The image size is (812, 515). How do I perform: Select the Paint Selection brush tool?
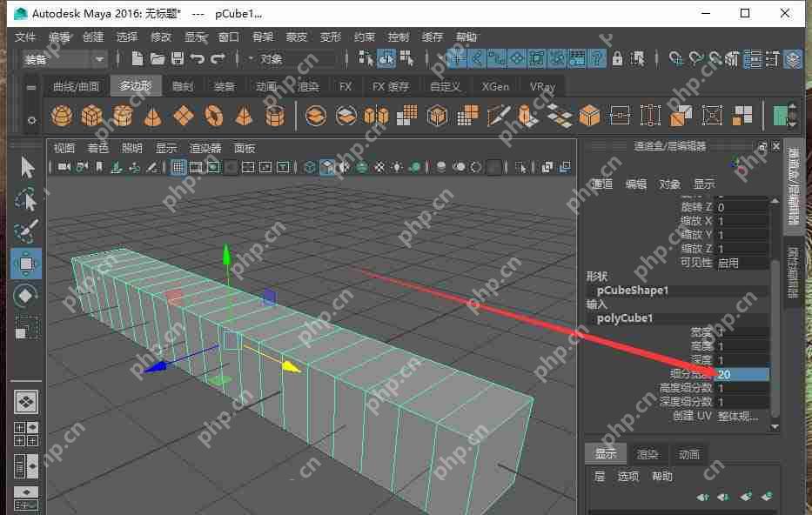pyautogui.click(x=26, y=231)
